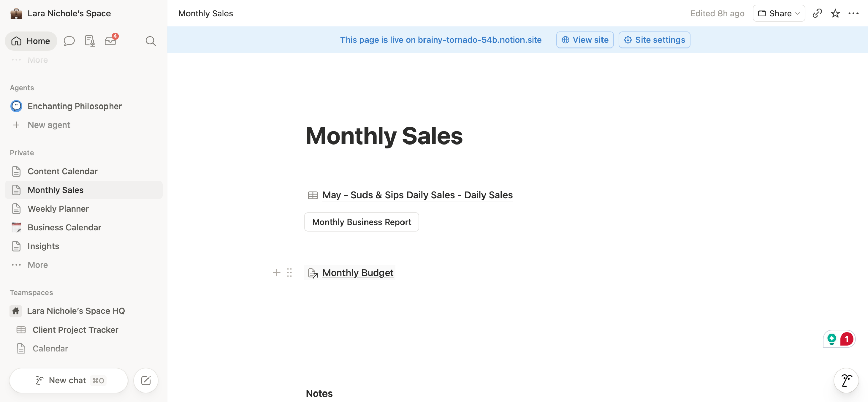Click the Agents section header
Viewport: 868px width, 402px height.
(x=22, y=88)
